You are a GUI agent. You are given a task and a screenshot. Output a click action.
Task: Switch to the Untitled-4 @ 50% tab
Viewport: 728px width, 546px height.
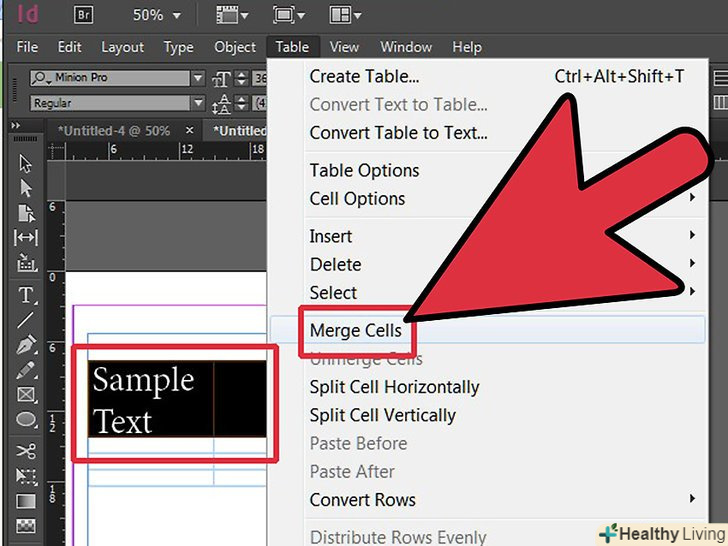pos(114,131)
